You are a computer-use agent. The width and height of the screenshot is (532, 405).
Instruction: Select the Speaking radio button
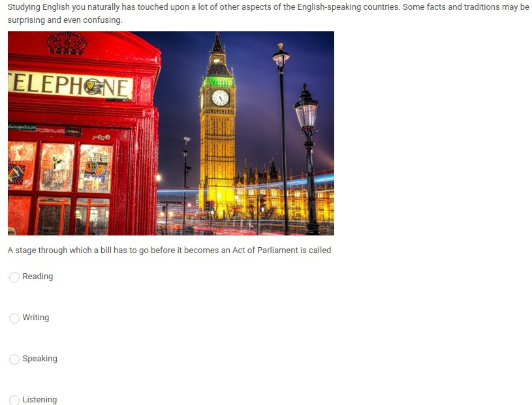click(14, 359)
